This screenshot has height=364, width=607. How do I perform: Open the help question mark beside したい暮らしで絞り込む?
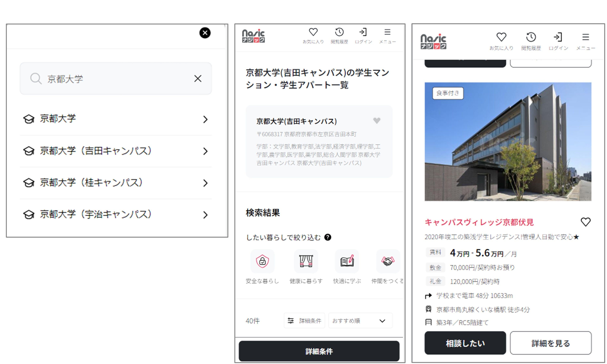[x=328, y=237]
